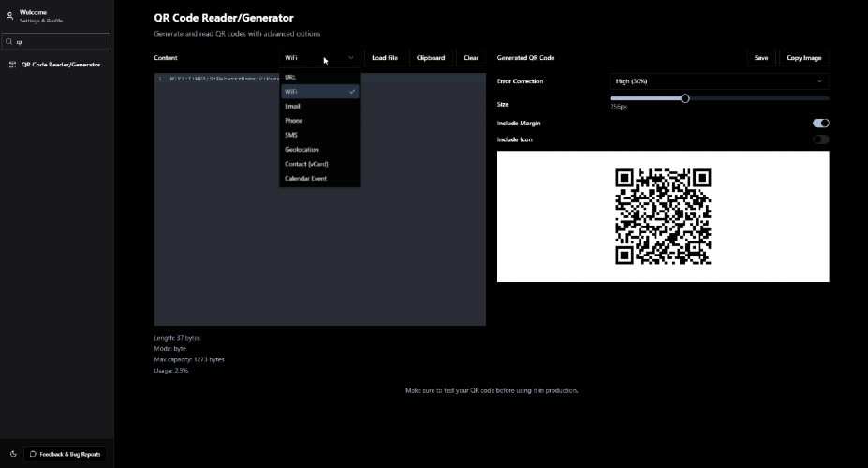Turn off Include Margin switch
Viewport: 868px width, 468px height.
[820, 123]
